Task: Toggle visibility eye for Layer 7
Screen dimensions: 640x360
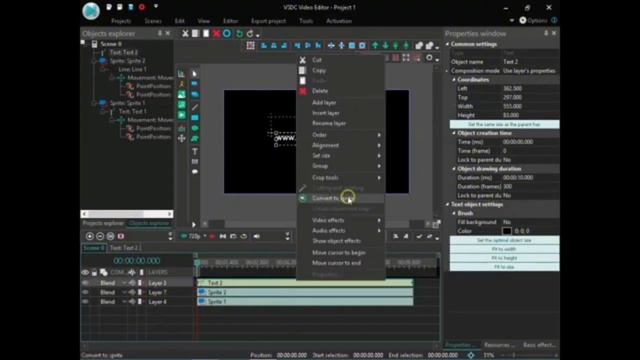Action: pyautogui.click(x=85, y=292)
